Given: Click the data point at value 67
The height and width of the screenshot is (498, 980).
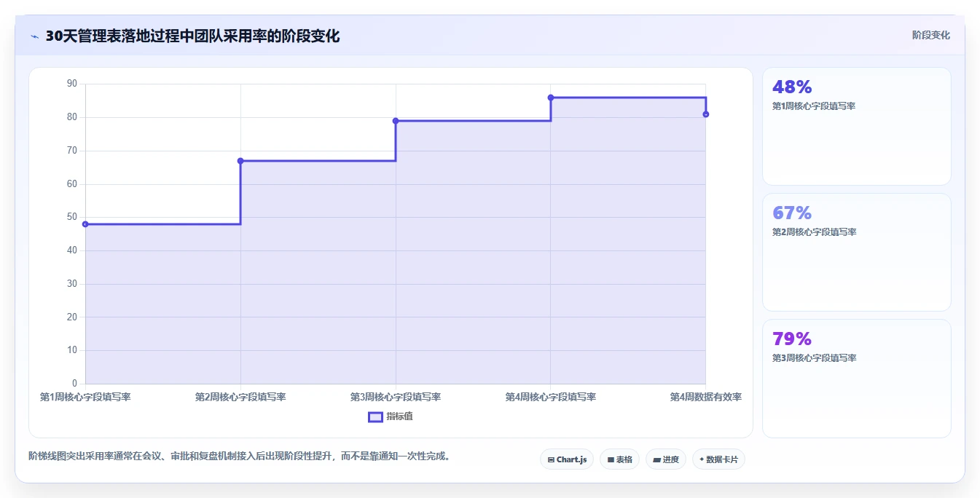Looking at the screenshot, I should pyautogui.click(x=240, y=161).
